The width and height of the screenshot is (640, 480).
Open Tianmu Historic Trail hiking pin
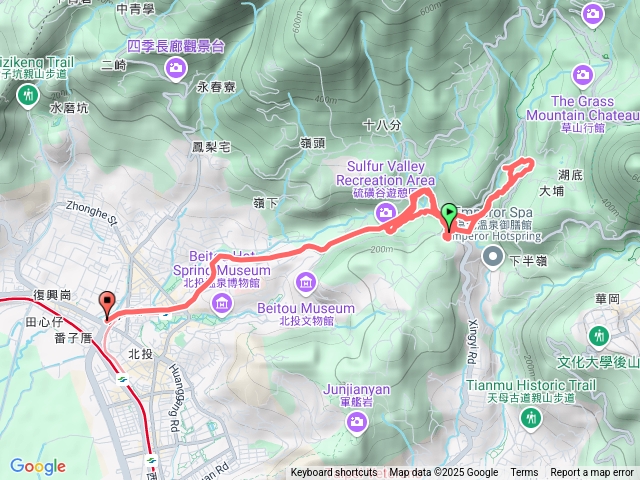(x=531, y=420)
